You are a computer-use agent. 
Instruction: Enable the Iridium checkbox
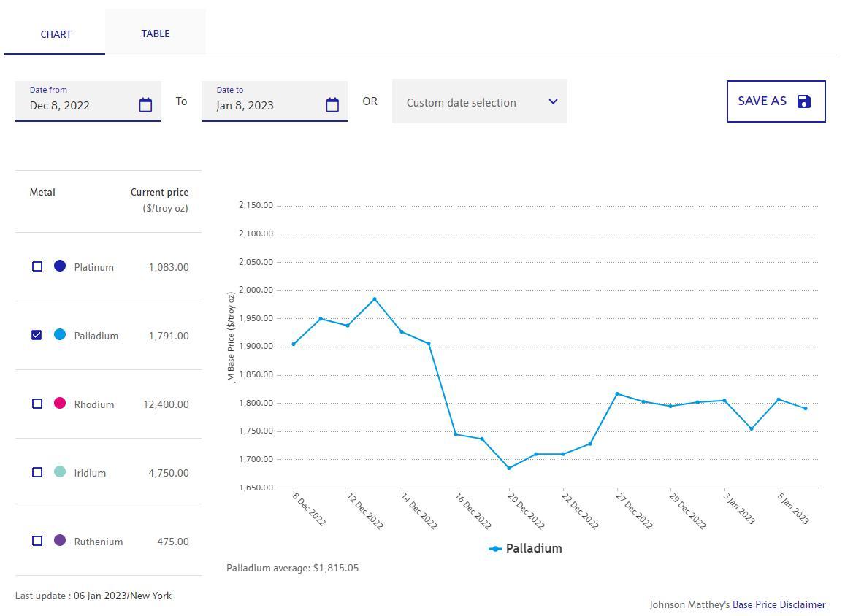37,472
